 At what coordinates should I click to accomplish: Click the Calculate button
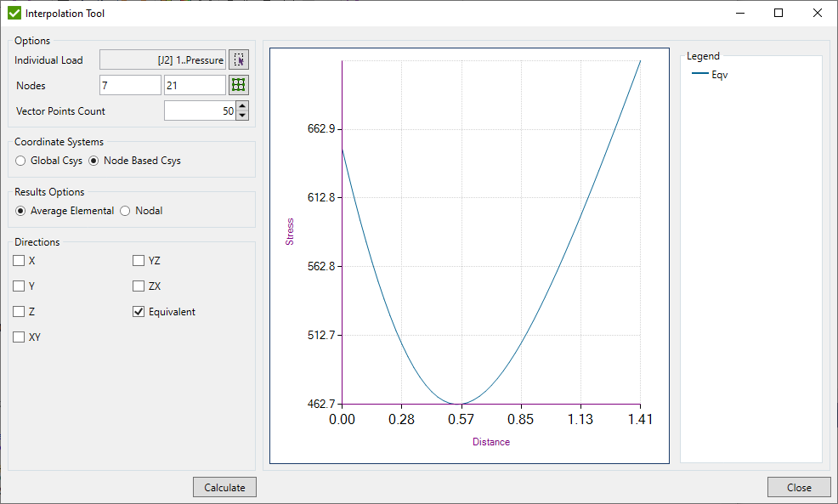[224, 487]
